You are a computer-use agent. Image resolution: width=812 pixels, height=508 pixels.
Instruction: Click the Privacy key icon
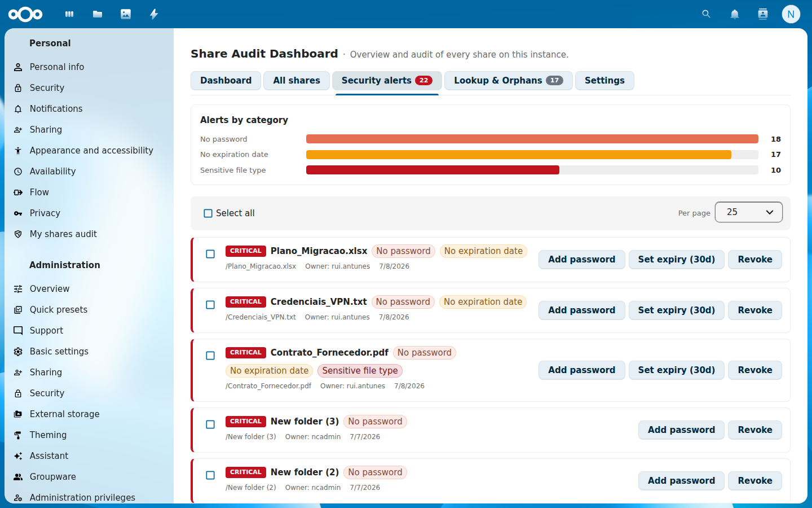pyautogui.click(x=18, y=213)
